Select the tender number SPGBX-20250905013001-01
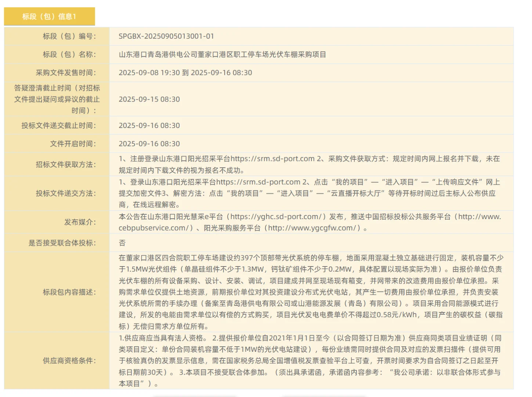 pyautogui.click(x=165, y=36)
